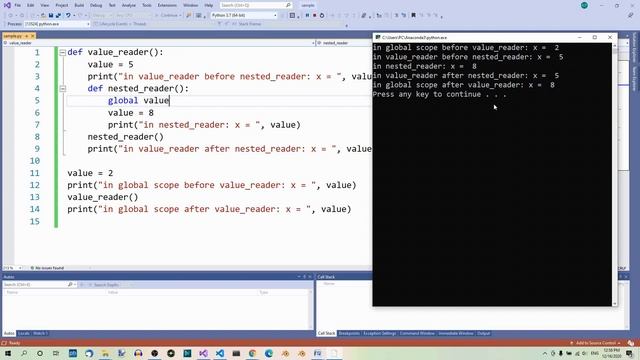
Task: Click the Windows Start button
Action: click(x=8, y=353)
